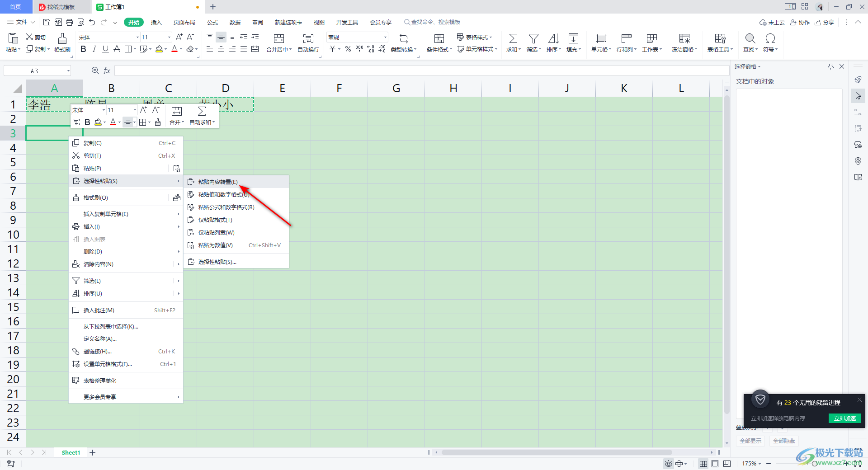Click the align left icon in ribbon
Image resolution: width=868 pixels, height=470 pixels.
pos(210,49)
